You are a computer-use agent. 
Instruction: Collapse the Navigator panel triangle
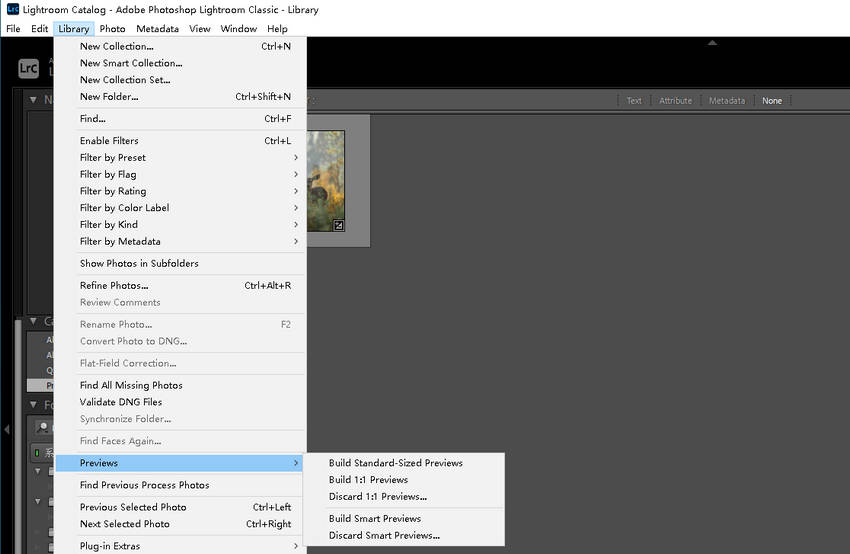[x=33, y=100]
